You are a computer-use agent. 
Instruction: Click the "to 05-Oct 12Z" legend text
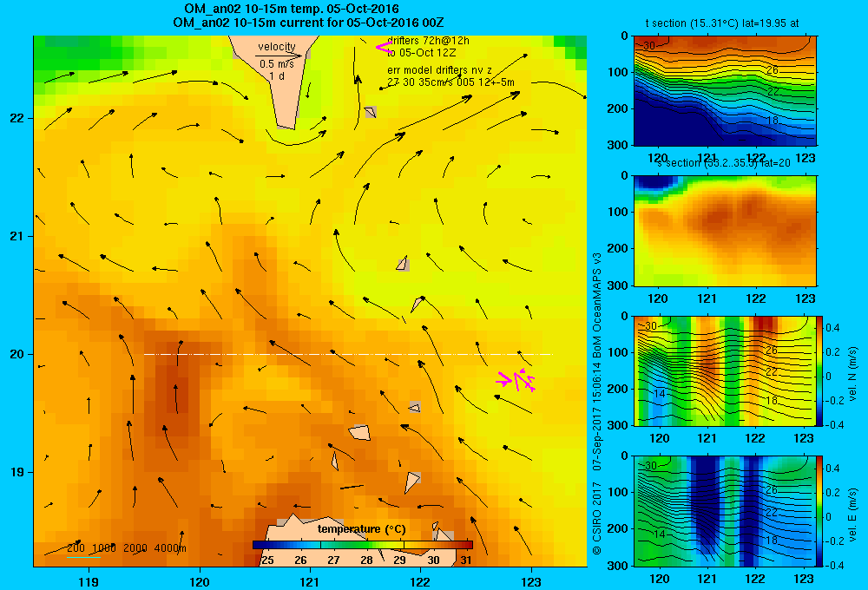click(421, 53)
